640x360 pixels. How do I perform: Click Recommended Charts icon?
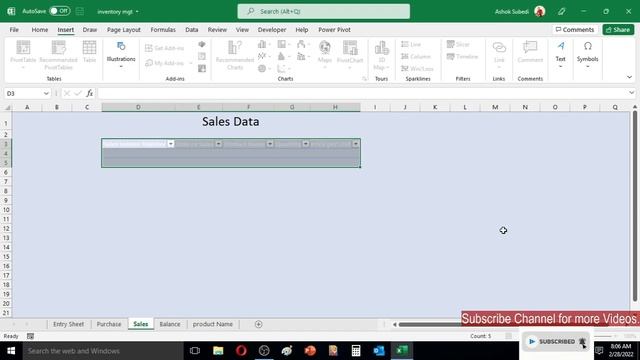235,55
